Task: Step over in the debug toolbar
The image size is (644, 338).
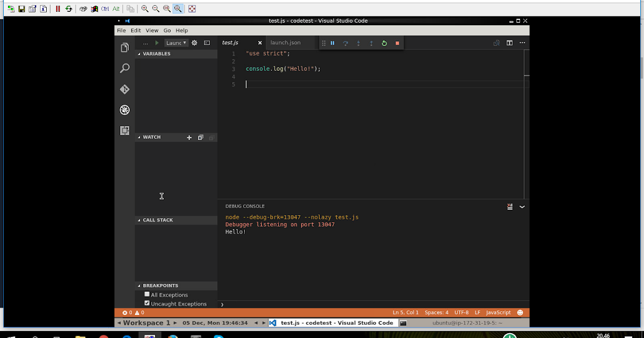Action: (346, 43)
